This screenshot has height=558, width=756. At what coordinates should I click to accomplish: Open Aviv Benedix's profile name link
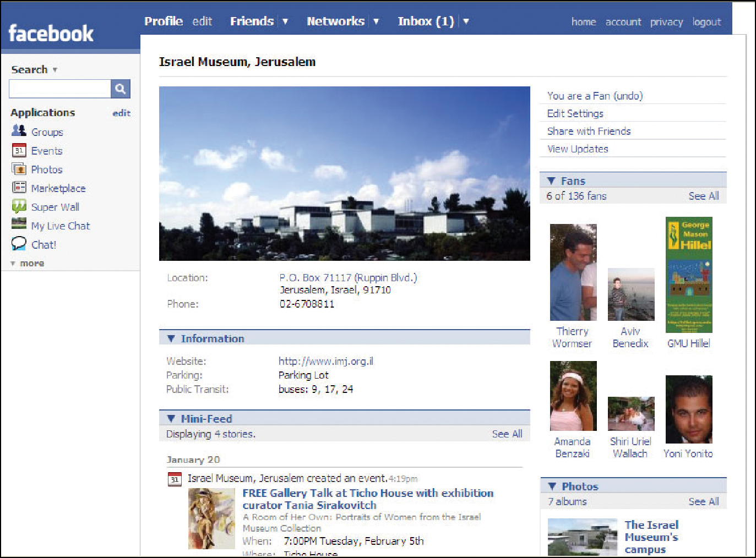630,337
